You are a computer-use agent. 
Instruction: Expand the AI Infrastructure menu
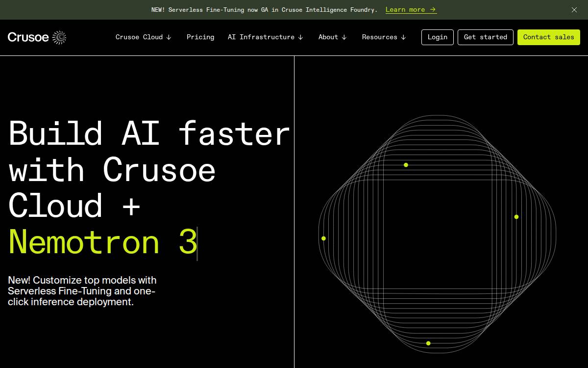point(266,37)
